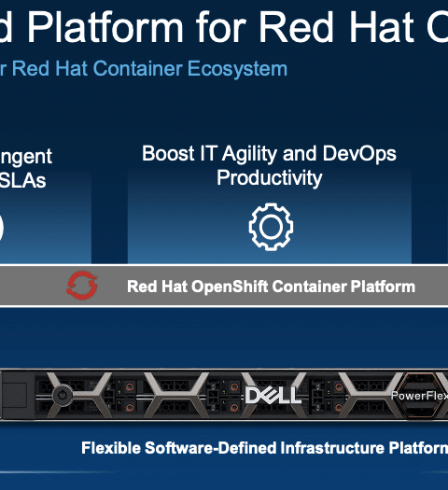
Task: Click 'Red Hat OpenShift Container Platform' text
Action: 271,287
